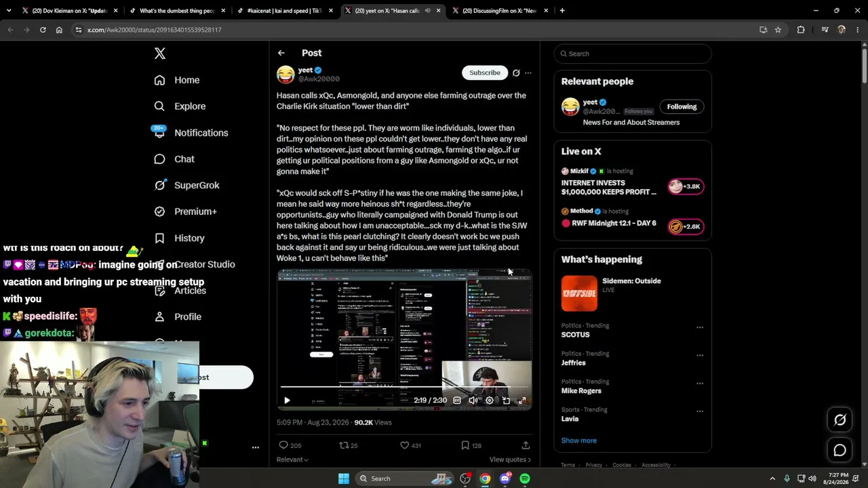
Task: Toggle video closed captions
Action: click(x=457, y=401)
